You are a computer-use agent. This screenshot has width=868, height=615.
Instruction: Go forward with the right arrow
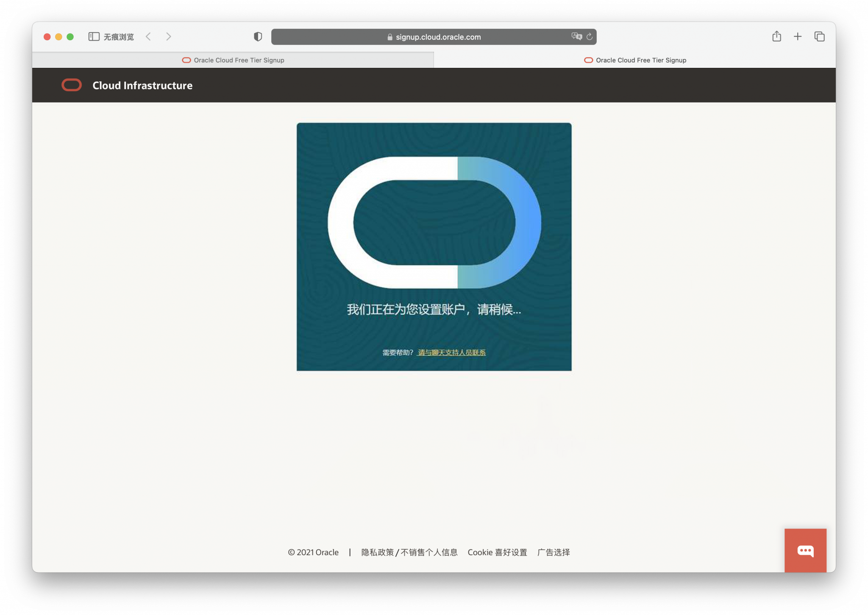tap(169, 36)
